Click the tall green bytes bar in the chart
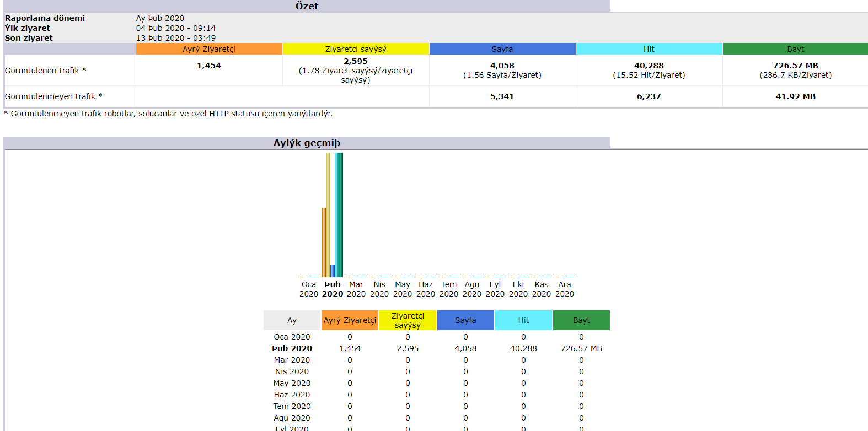The image size is (868, 431). (x=341, y=215)
